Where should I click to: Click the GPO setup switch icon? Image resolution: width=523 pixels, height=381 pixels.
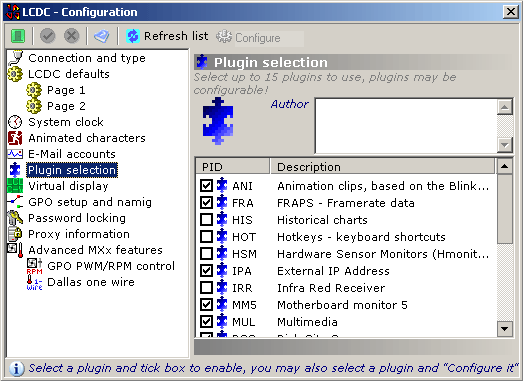coord(15,202)
